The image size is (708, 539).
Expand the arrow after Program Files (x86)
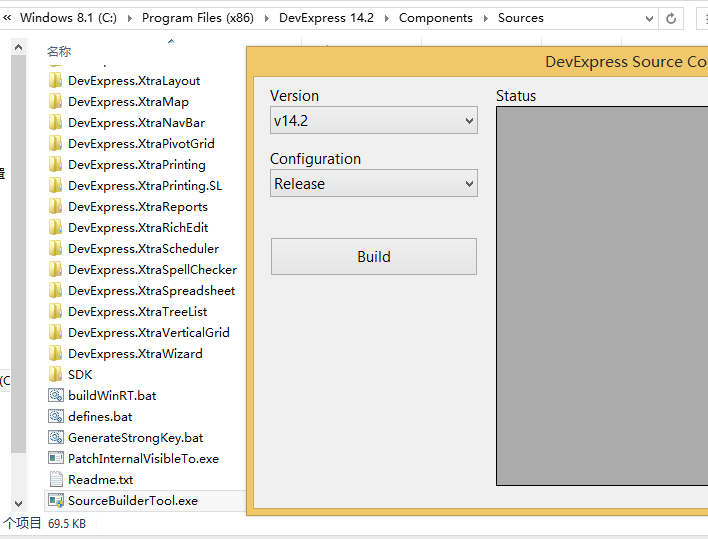pos(266,19)
